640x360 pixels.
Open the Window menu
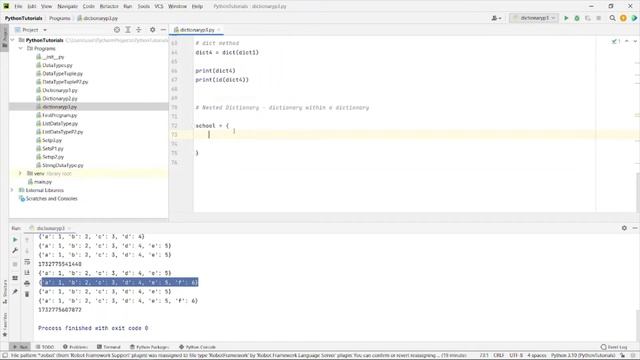tap(177, 6)
